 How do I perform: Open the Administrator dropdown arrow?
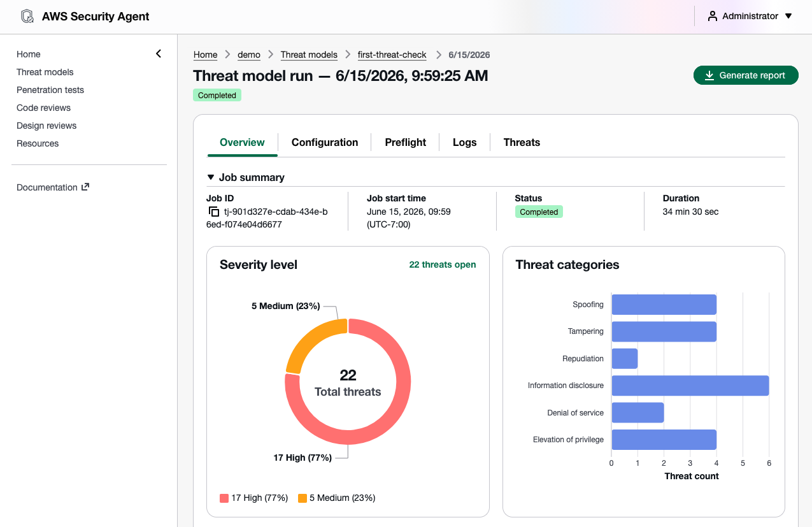tap(788, 16)
